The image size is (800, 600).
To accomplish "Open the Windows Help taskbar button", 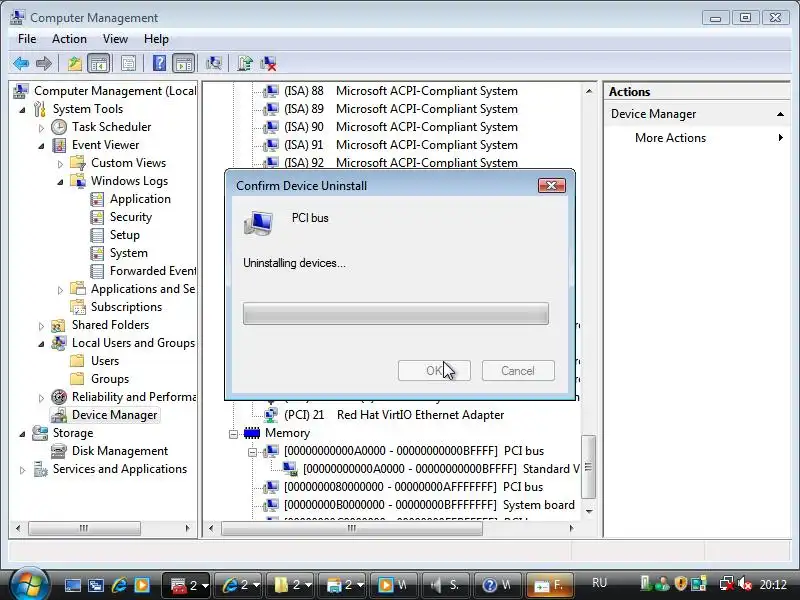I will click(496, 585).
